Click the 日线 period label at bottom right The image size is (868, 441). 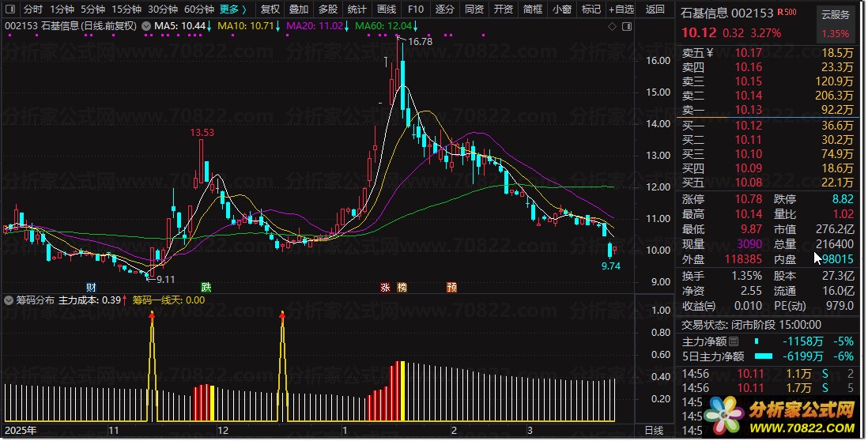tap(653, 431)
